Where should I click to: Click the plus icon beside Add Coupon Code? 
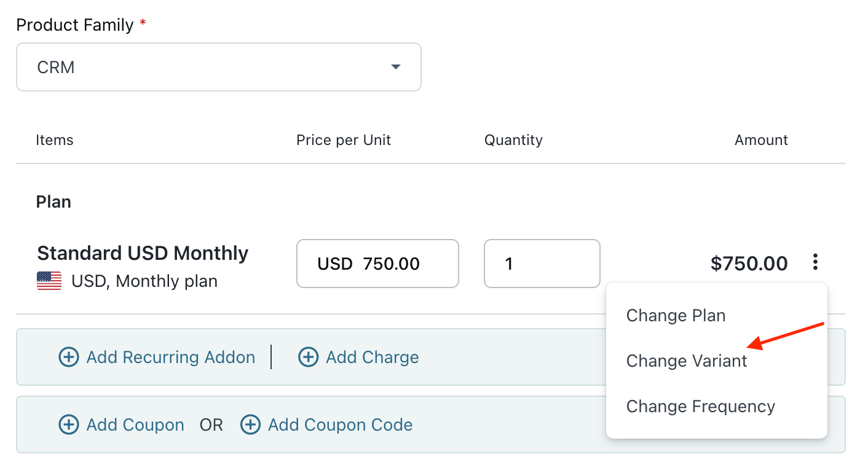pos(250,424)
